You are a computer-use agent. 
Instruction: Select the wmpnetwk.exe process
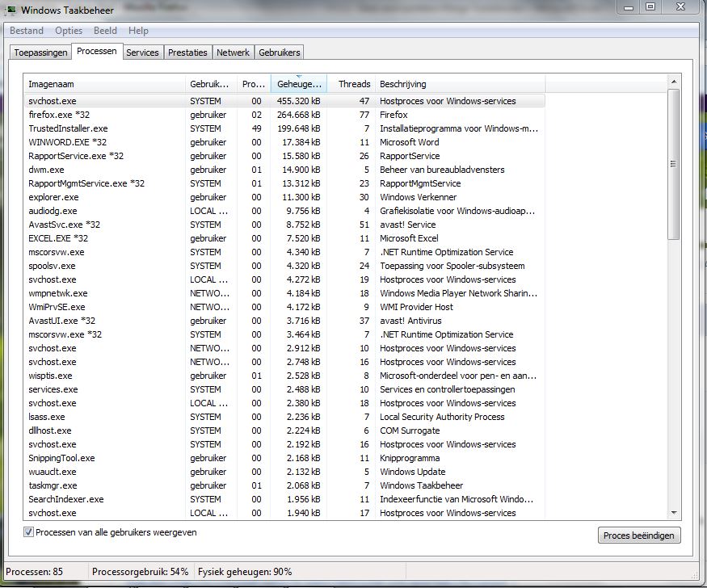pos(284,293)
